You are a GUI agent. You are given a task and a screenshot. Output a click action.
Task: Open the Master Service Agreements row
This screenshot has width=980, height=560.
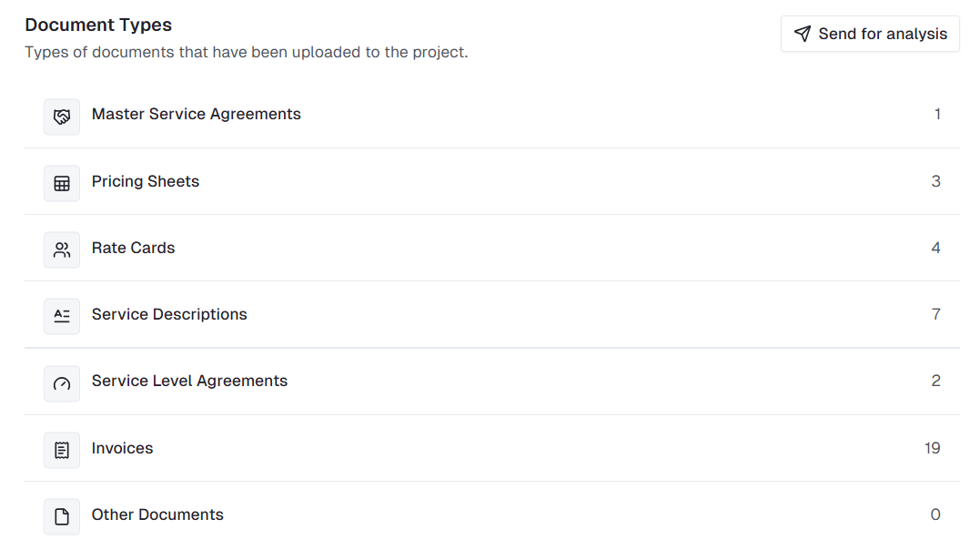pos(197,115)
